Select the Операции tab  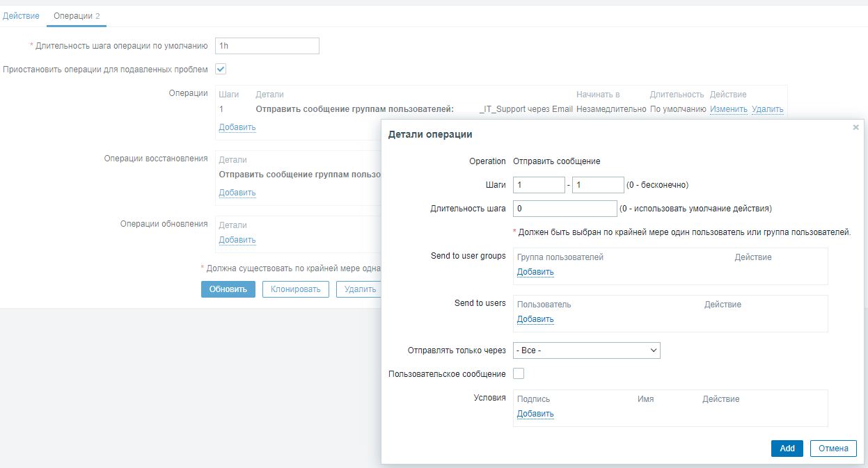tap(77, 15)
